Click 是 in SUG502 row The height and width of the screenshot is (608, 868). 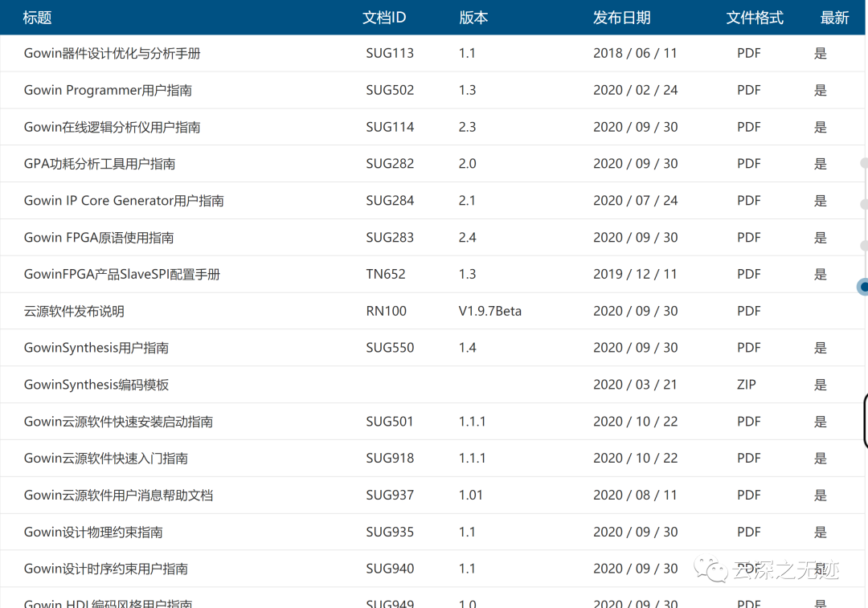coord(821,90)
